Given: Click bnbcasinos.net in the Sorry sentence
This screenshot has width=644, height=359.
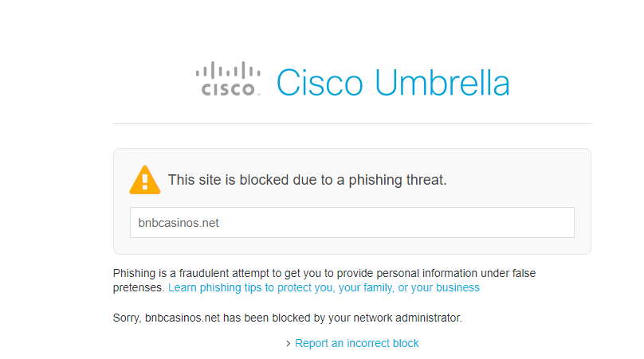Looking at the screenshot, I should coord(183,318).
